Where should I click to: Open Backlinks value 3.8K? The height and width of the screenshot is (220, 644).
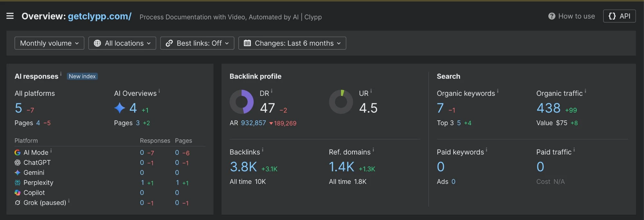243,167
